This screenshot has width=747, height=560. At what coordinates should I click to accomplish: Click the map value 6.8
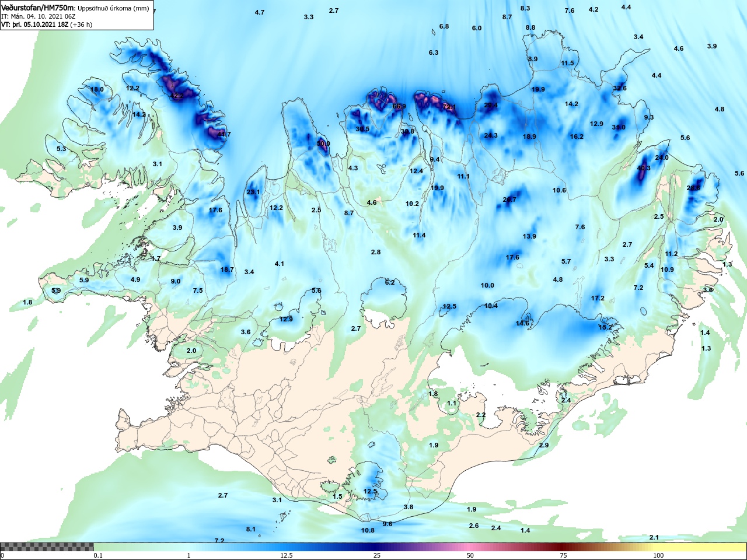point(444,26)
